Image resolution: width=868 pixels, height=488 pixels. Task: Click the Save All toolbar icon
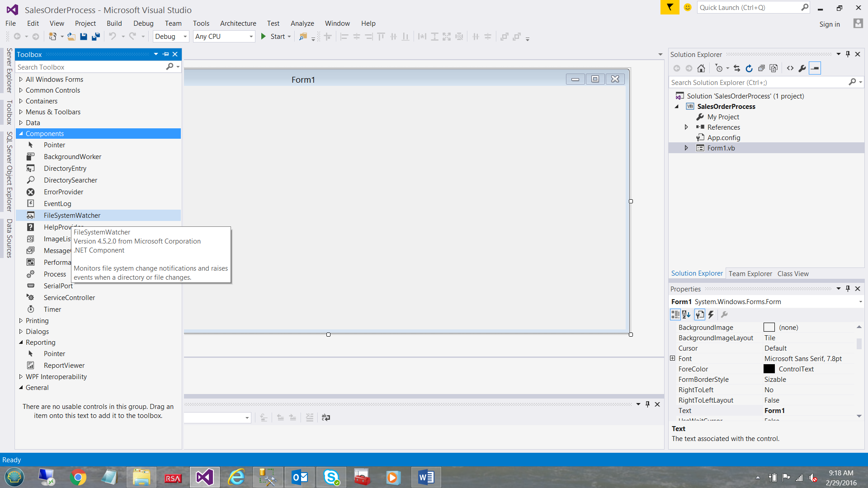95,37
